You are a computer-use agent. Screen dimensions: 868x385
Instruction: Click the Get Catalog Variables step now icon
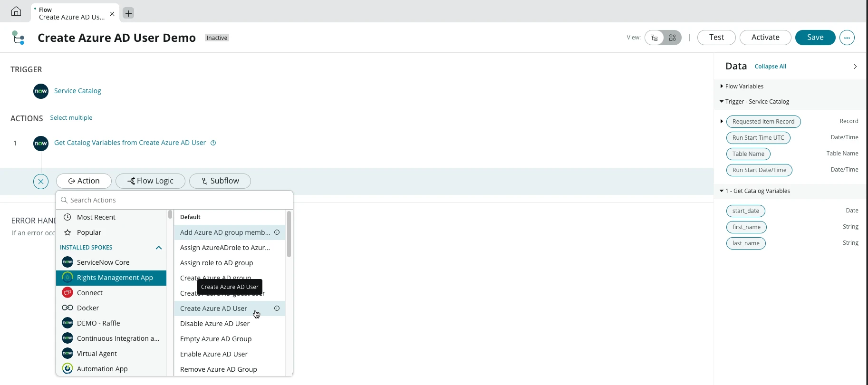[x=41, y=143]
